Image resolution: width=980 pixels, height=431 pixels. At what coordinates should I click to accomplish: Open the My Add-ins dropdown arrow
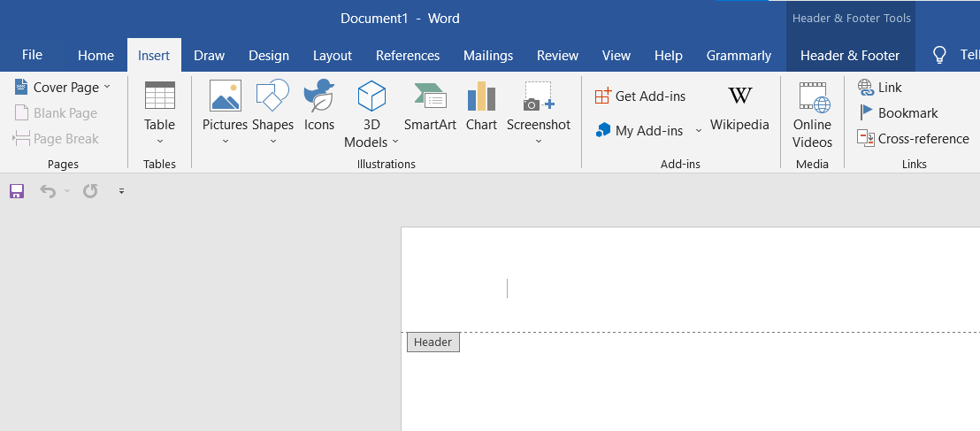[x=698, y=131]
